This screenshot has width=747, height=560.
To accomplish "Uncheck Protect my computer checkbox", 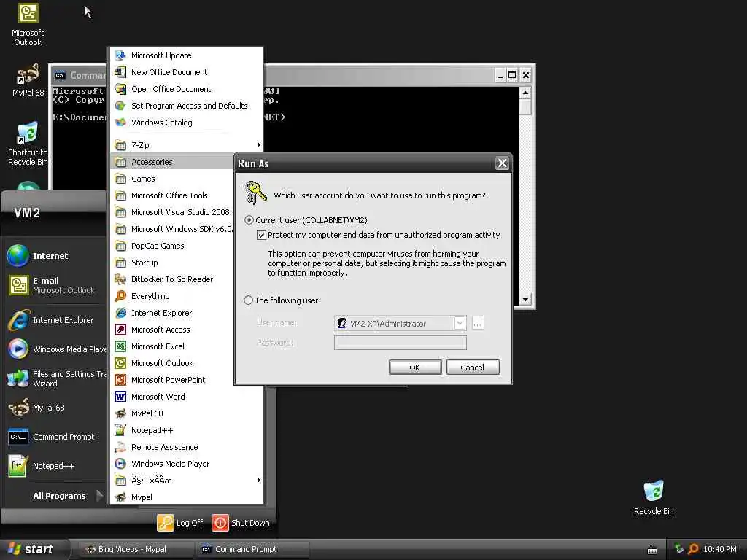I will pos(261,235).
